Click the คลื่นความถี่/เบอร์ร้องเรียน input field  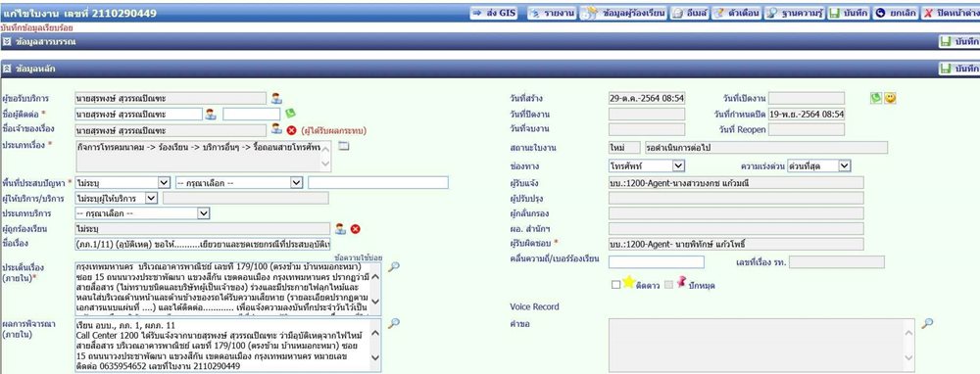[657, 262]
